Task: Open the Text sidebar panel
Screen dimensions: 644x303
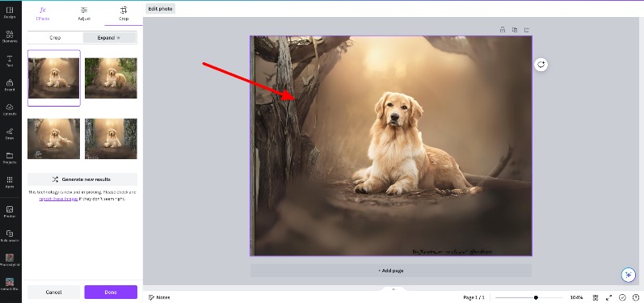Action: click(10, 61)
